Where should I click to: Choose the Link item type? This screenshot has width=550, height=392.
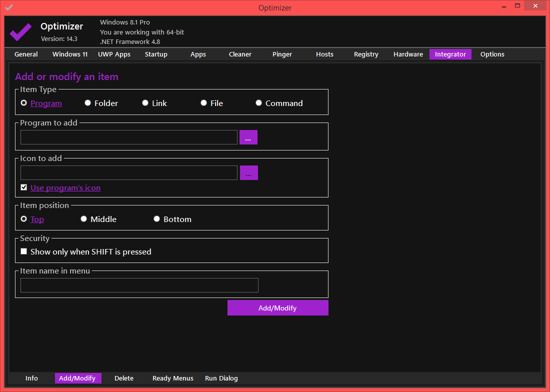click(x=145, y=103)
